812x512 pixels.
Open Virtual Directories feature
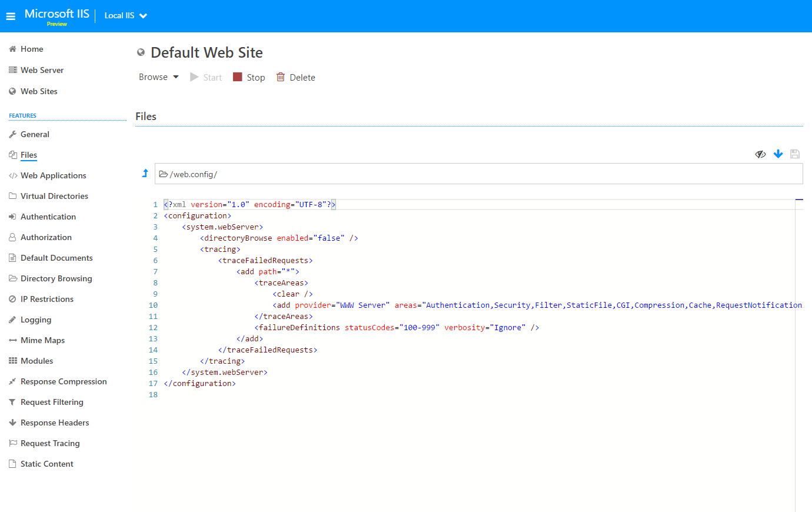[54, 196]
